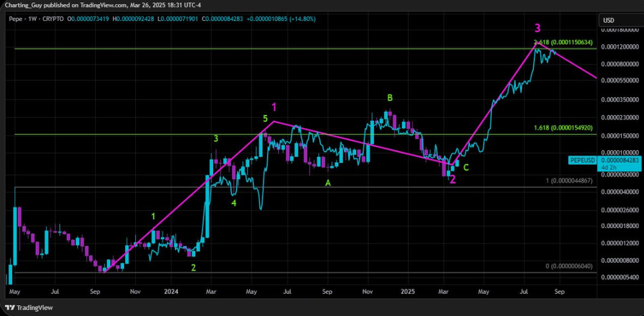
Task: Click the Charting_Guy author name
Action: pyautogui.click(x=21, y=6)
